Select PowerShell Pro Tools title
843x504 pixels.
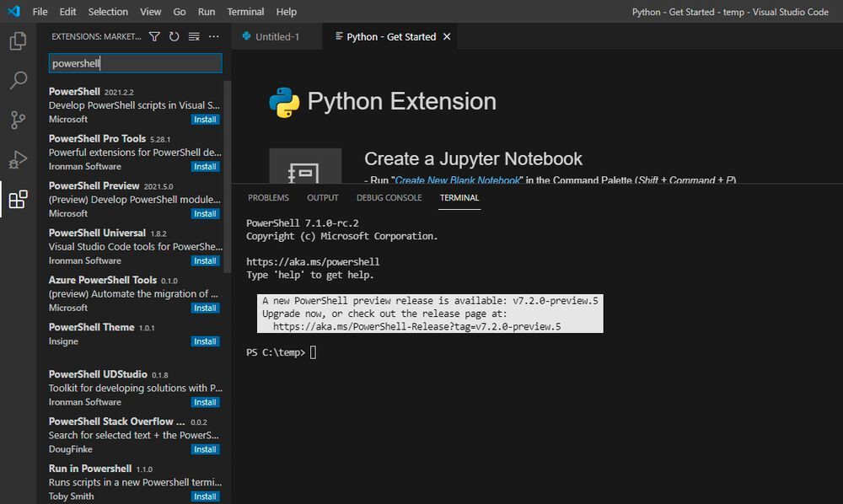click(x=97, y=138)
